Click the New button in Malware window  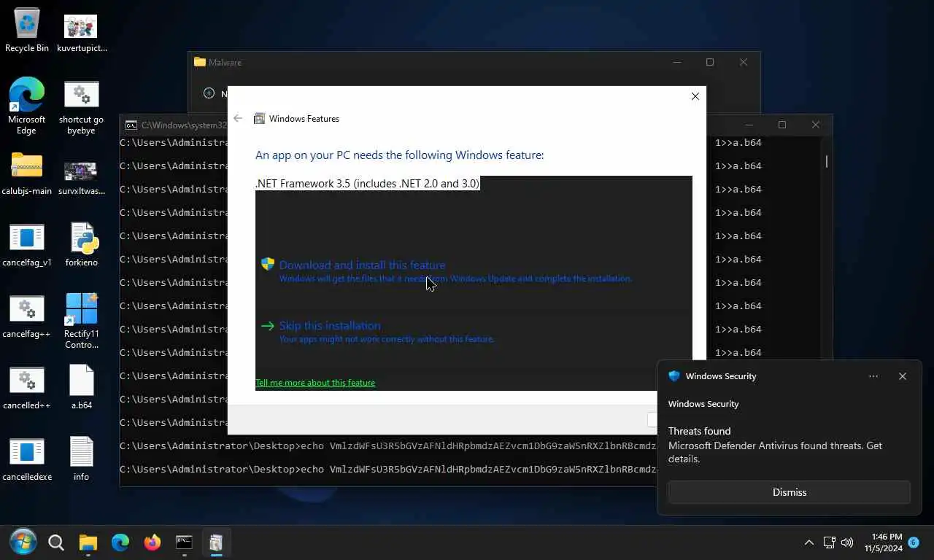[215, 93]
